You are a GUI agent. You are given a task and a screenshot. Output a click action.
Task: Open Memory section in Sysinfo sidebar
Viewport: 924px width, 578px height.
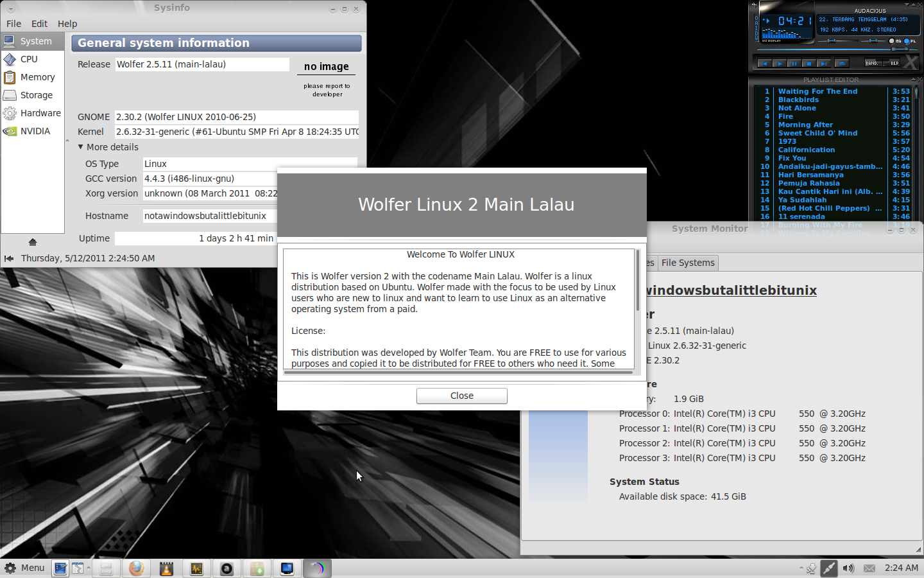(33, 77)
